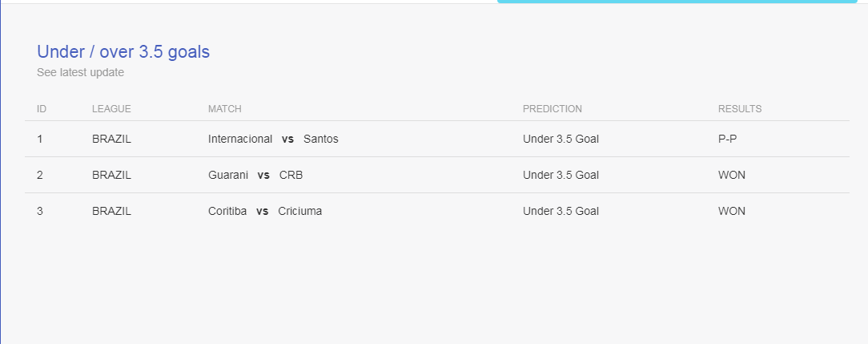Click the Santos team name

coord(320,139)
